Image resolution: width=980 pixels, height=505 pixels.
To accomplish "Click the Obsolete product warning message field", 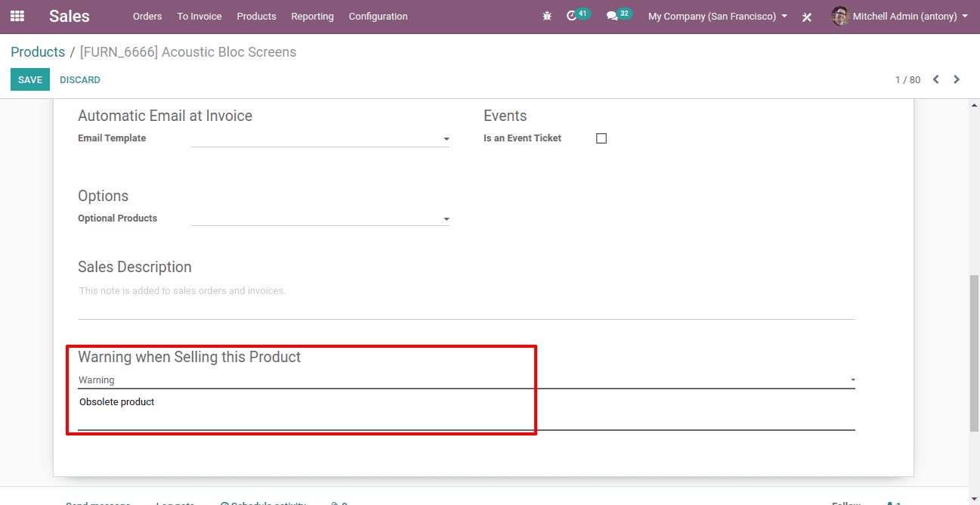I will 466,412.
